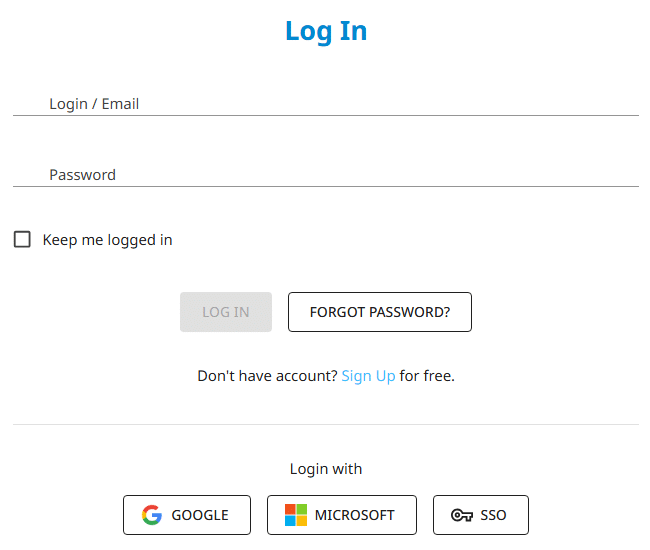
Task: Focus the Login / Email input field
Action: tap(326, 104)
